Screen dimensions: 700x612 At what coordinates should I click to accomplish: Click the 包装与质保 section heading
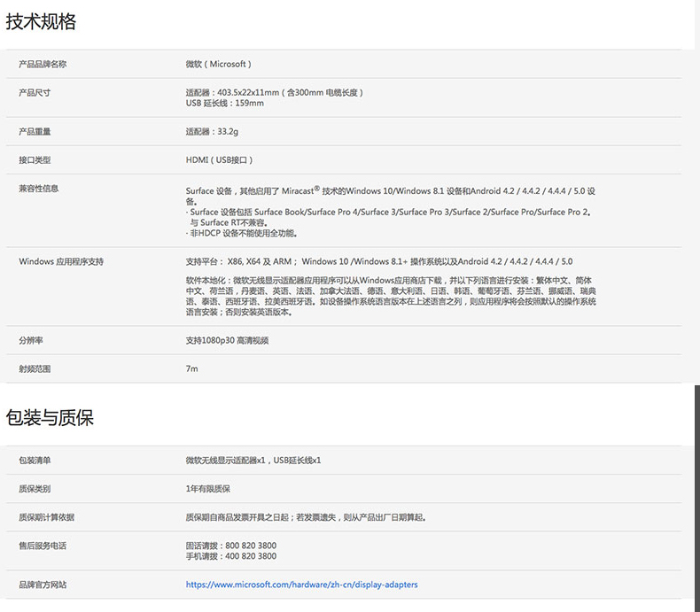click(x=50, y=417)
